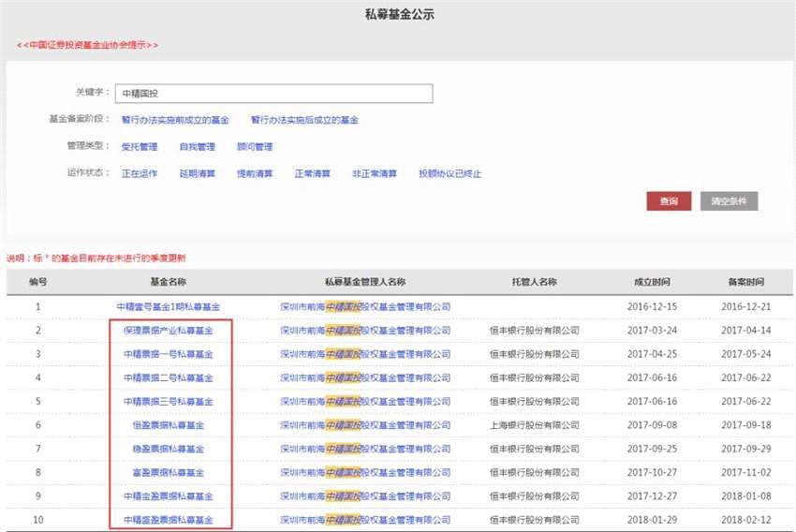
Task: Choose 投顾协议已终止 status filter
Action: (450, 174)
